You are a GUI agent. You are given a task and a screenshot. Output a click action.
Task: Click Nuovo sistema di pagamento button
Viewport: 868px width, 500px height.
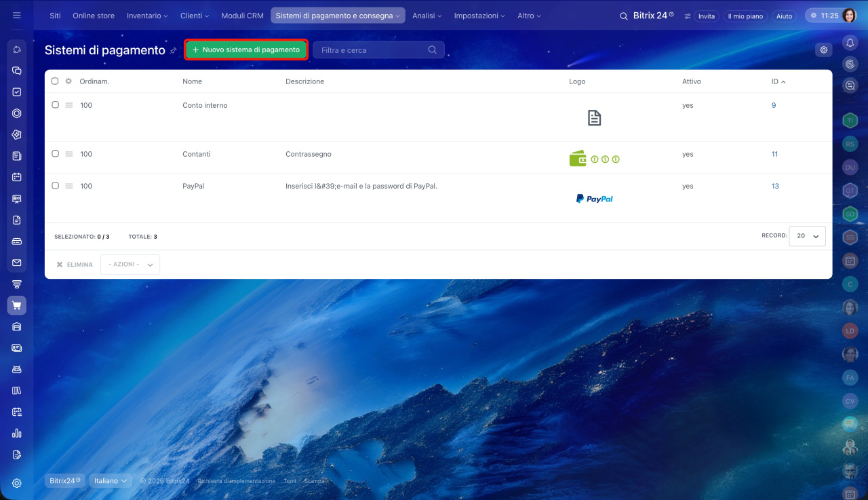(x=246, y=50)
